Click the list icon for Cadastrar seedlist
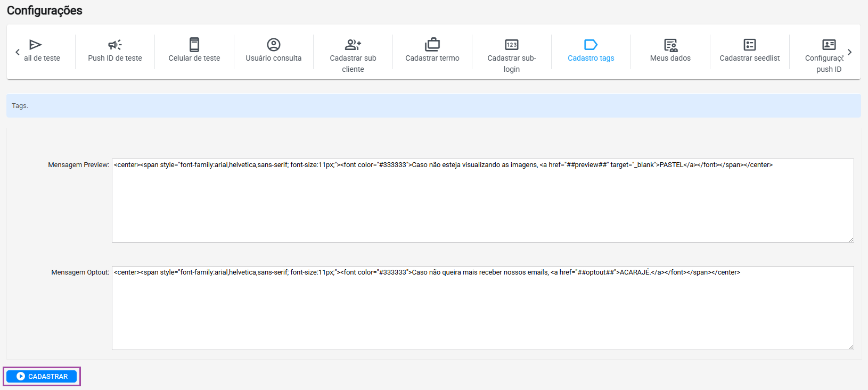Viewport: 868px width, 390px height. coord(750,45)
